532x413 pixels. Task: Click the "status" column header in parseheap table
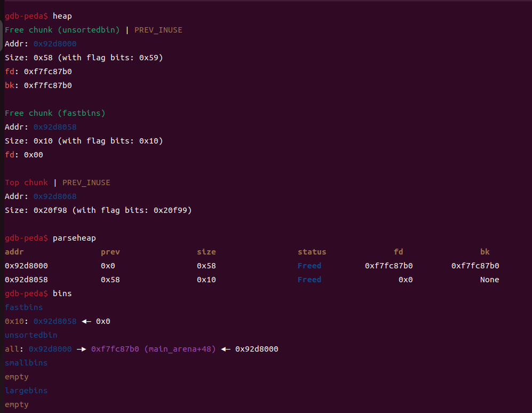312,252
